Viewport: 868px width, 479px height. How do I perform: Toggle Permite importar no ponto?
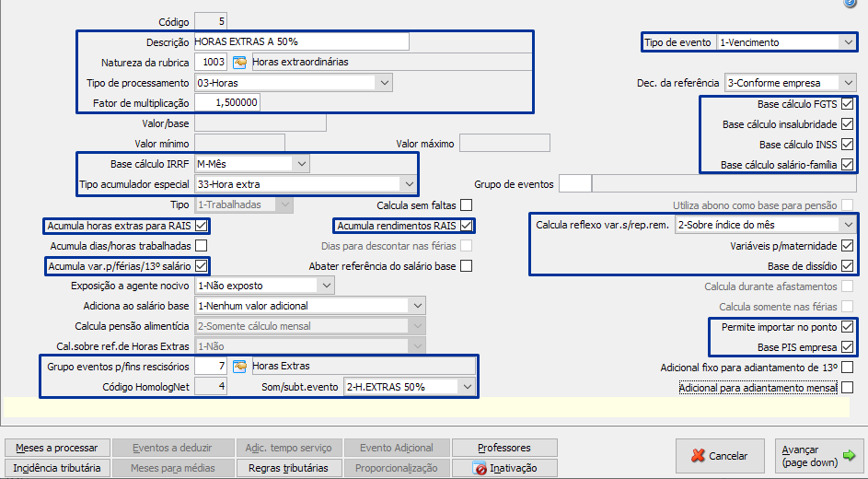point(847,327)
